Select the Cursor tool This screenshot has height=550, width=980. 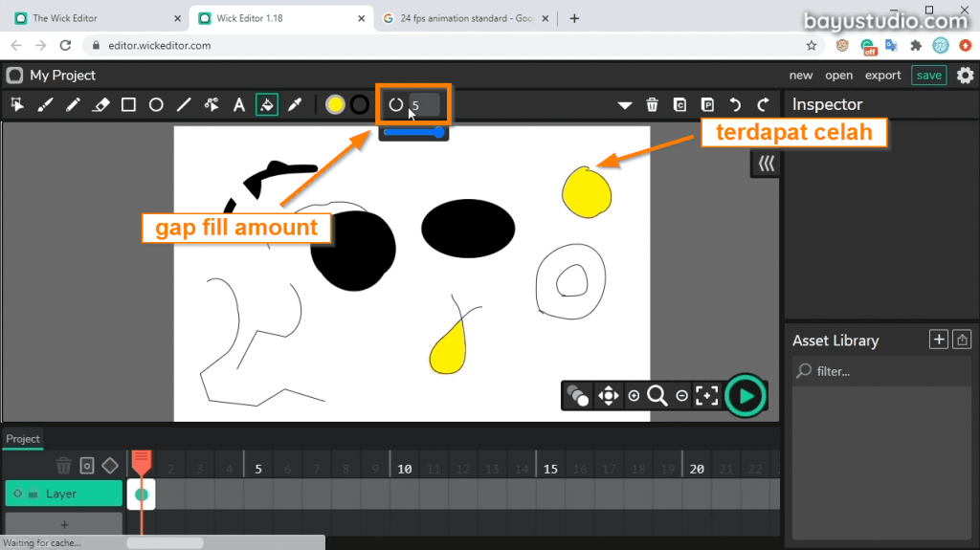tap(17, 104)
